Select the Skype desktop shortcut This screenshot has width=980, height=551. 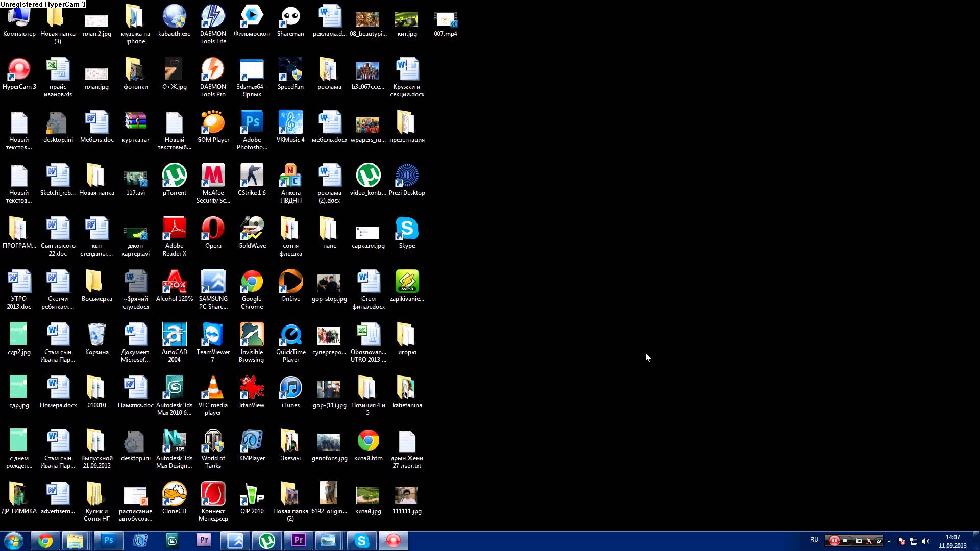407,233
